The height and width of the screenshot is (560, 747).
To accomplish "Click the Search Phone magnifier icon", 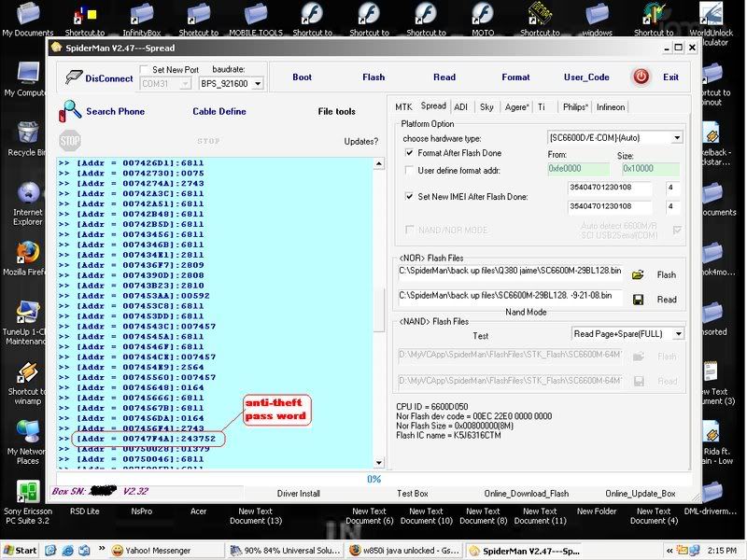I will click(x=70, y=111).
